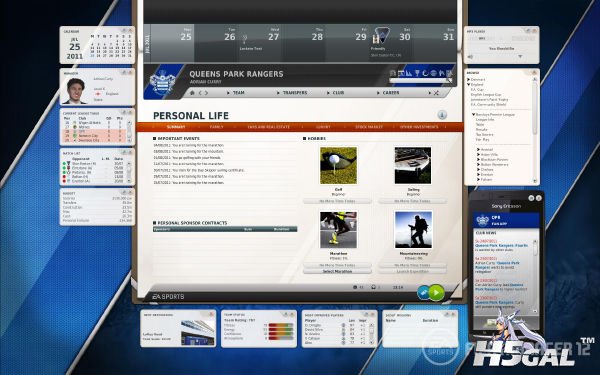The image size is (600, 375).
Task: Go to the home screen icon
Action: tap(192, 93)
